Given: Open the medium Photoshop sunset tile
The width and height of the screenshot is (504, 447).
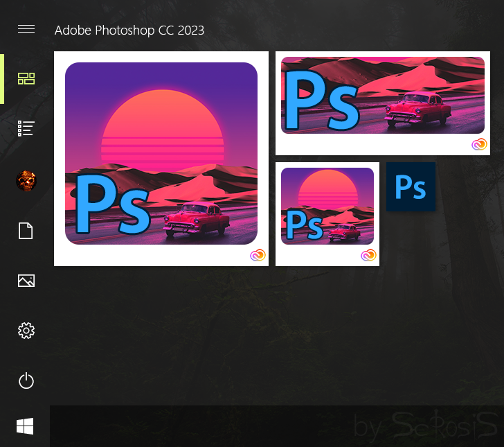Looking at the screenshot, I should [x=327, y=214].
